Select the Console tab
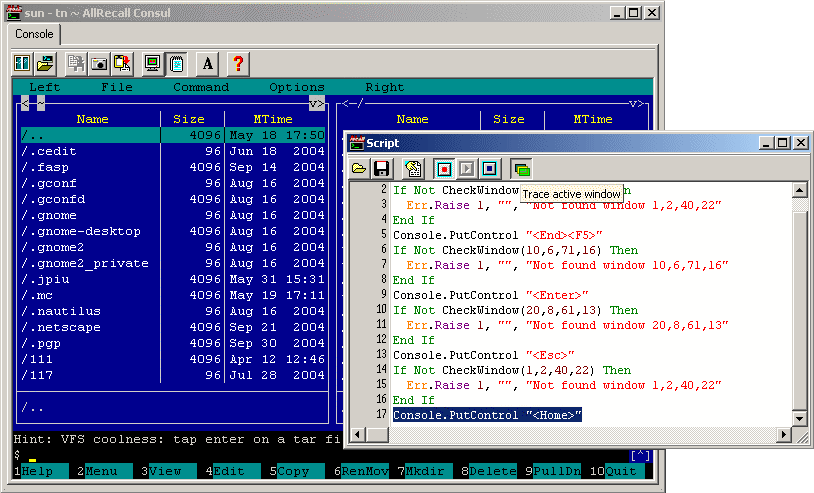The image size is (814, 493). click(34, 34)
